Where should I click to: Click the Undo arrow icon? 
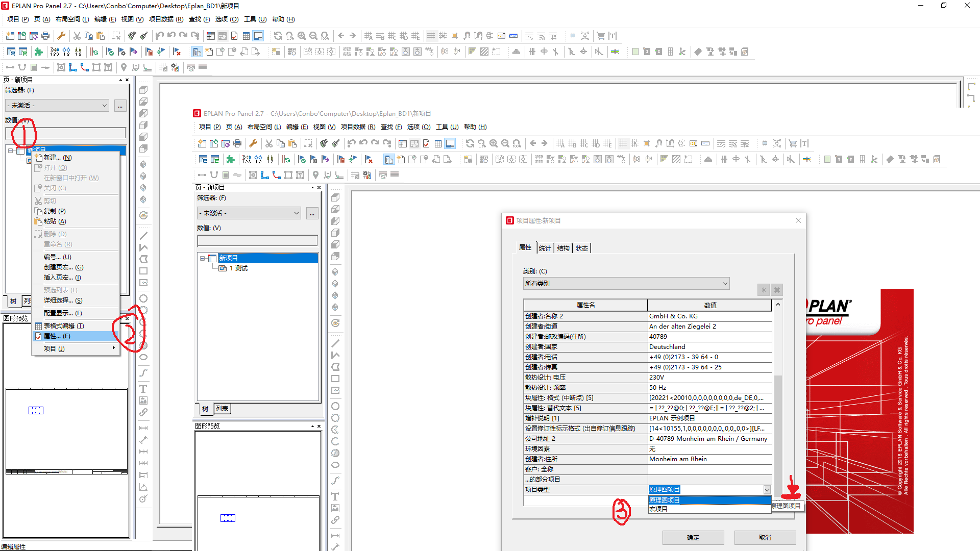(x=159, y=36)
